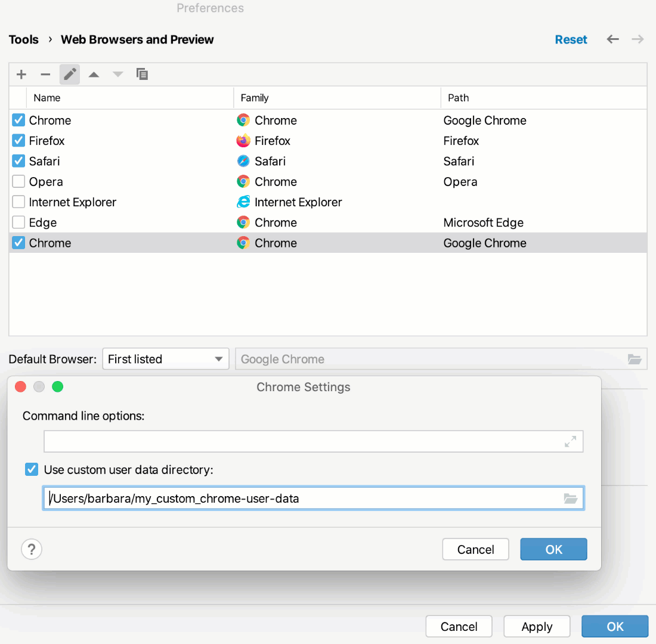Enable the Opera browser checkbox
The width and height of the screenshot is (656, 644).
(x=18, y=181)
